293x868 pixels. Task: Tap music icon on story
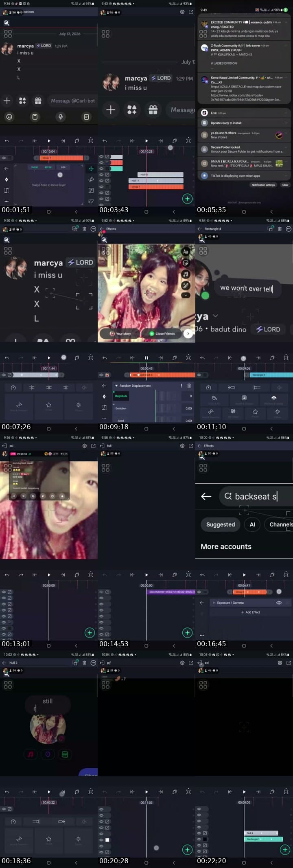(186, 274)
